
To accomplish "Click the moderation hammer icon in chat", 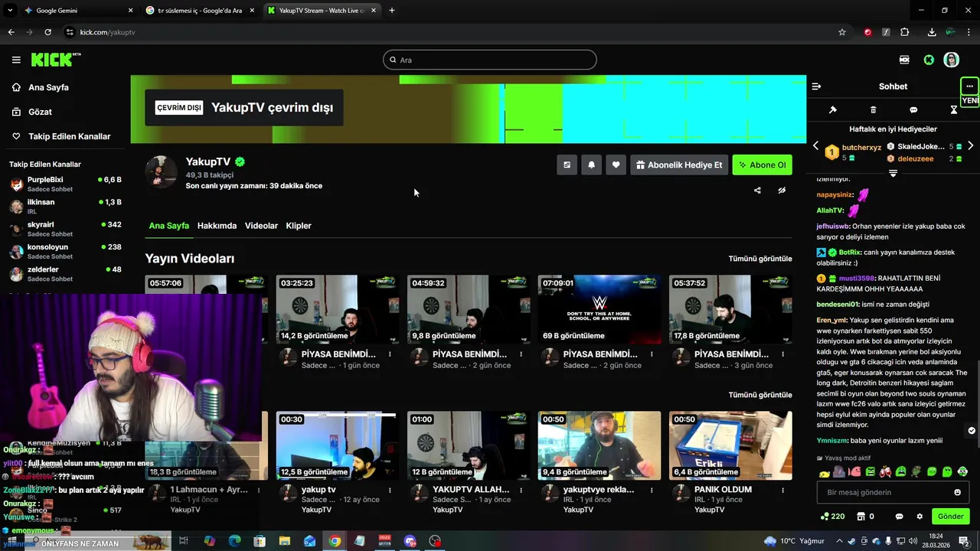I will point(833,109).
